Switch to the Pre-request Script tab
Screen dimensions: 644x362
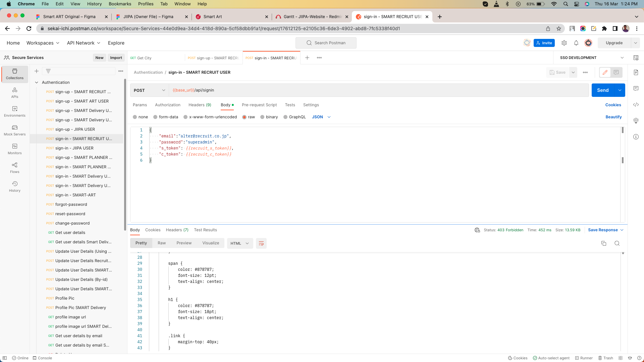pos(259,105)
